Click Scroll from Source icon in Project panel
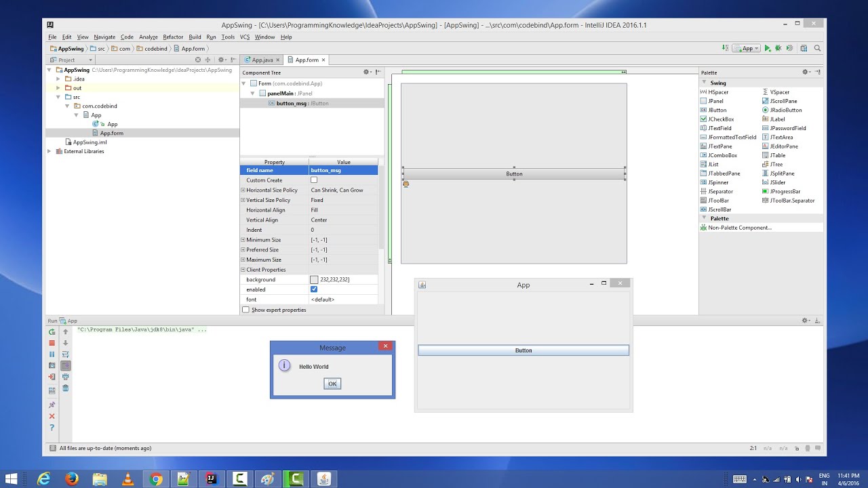868x488 pixels. point(198,60)
